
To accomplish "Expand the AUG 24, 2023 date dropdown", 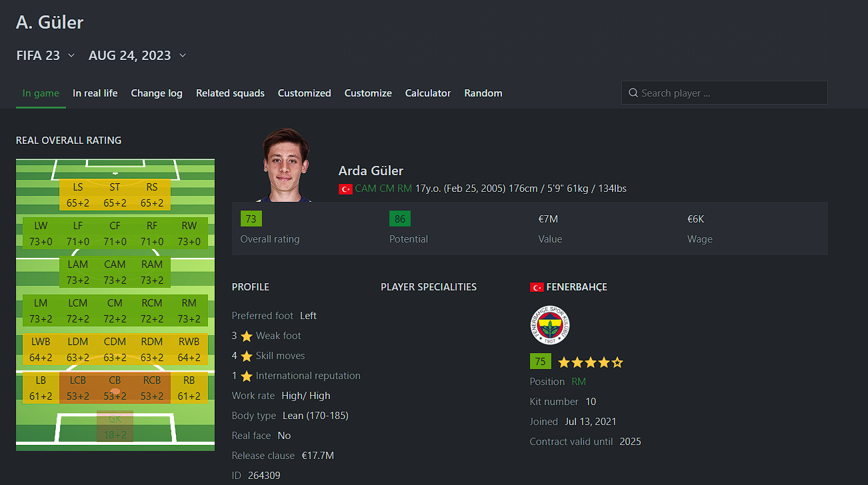I will coord(137,55).
